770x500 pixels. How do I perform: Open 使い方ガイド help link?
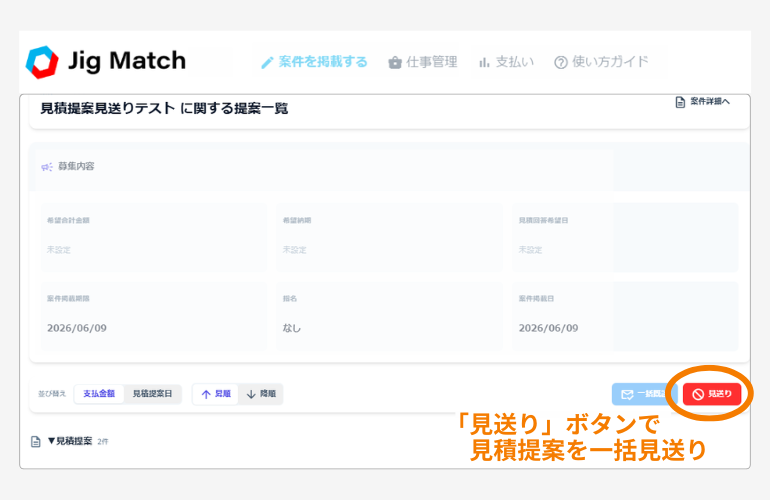(601, 62)
